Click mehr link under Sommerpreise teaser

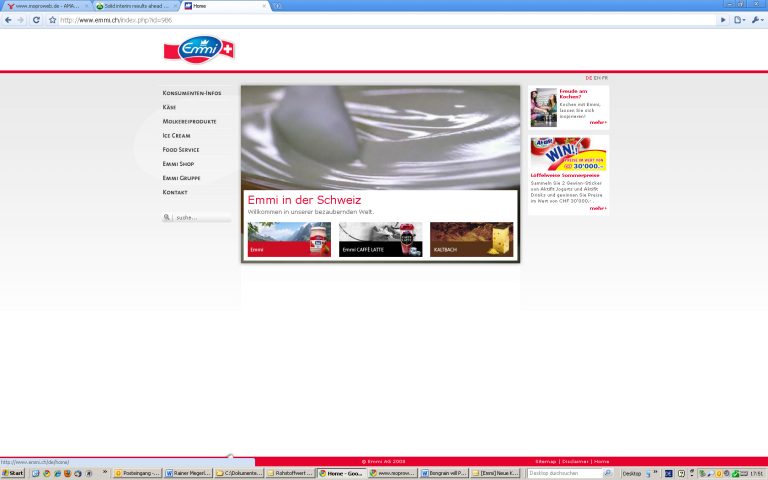tap(598, 208)
